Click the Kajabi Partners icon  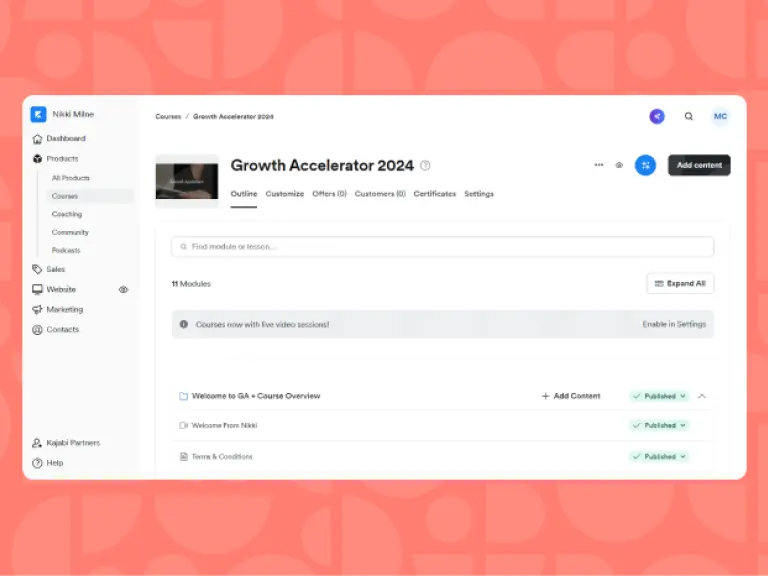(37, 443)
